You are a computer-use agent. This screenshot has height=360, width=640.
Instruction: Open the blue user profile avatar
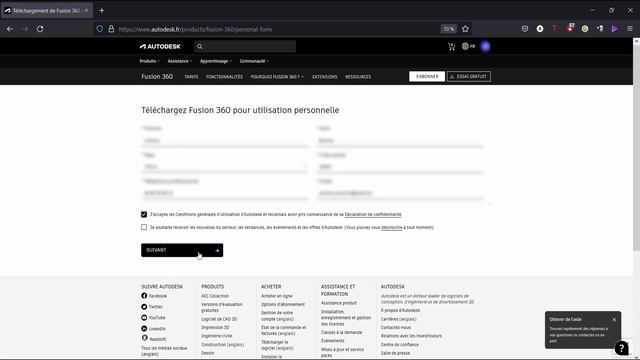point(485,47)
